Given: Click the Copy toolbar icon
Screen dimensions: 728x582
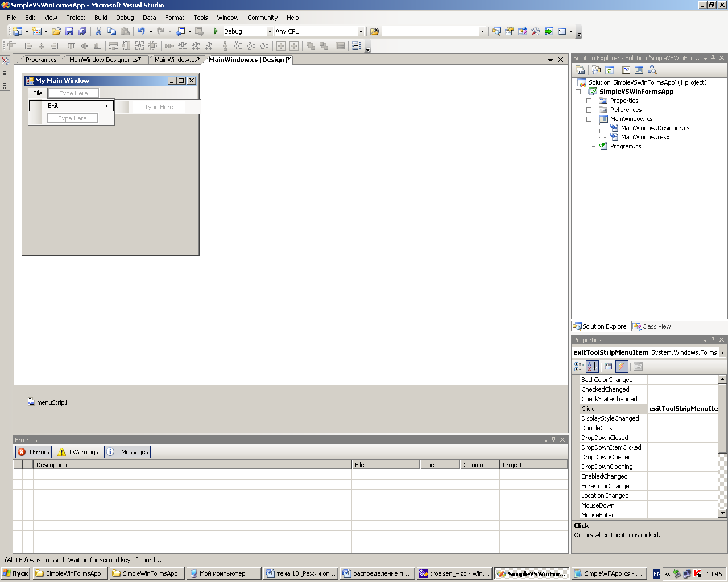Looking at the screenshot, I should click(x=111, y=31).
